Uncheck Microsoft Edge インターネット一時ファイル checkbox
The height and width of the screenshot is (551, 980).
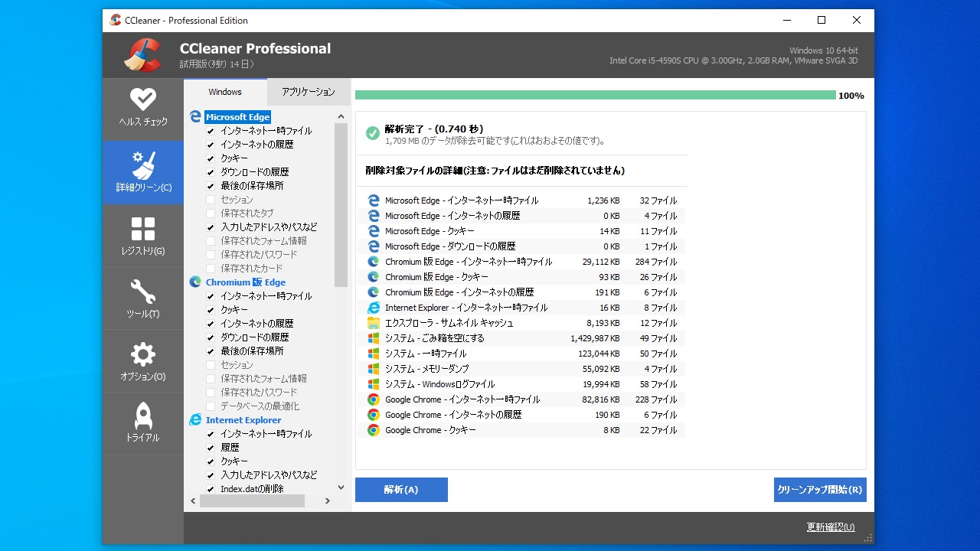point(211,131)
